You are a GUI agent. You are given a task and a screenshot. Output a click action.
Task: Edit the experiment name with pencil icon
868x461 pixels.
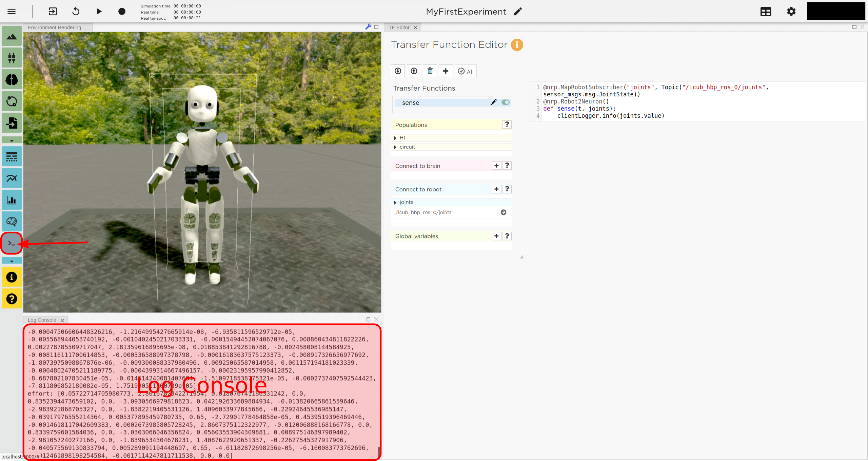coord(518,12)
